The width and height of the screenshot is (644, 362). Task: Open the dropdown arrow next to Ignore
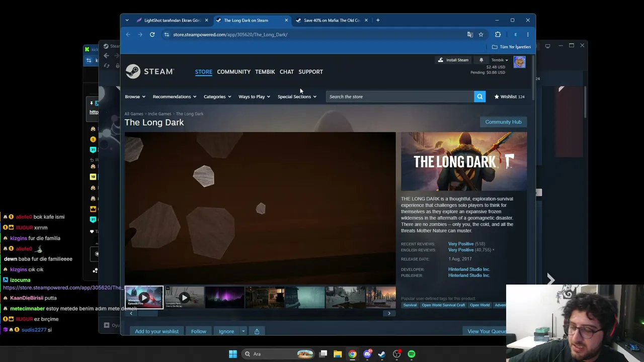(x=243, y=331)
